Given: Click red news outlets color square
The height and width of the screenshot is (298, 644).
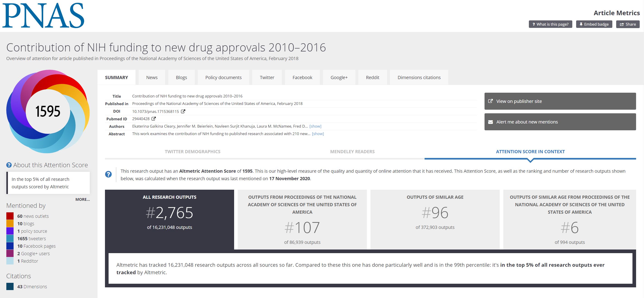Looking at the screenshot, I should pos(10,216).
